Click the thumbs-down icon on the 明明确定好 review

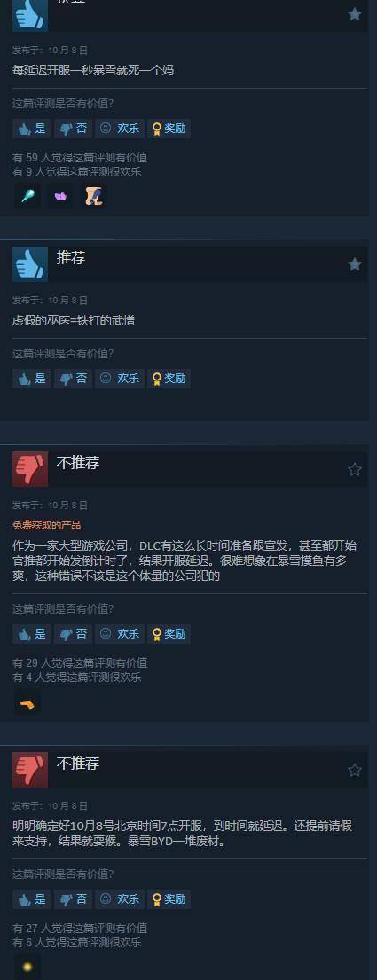30,770
